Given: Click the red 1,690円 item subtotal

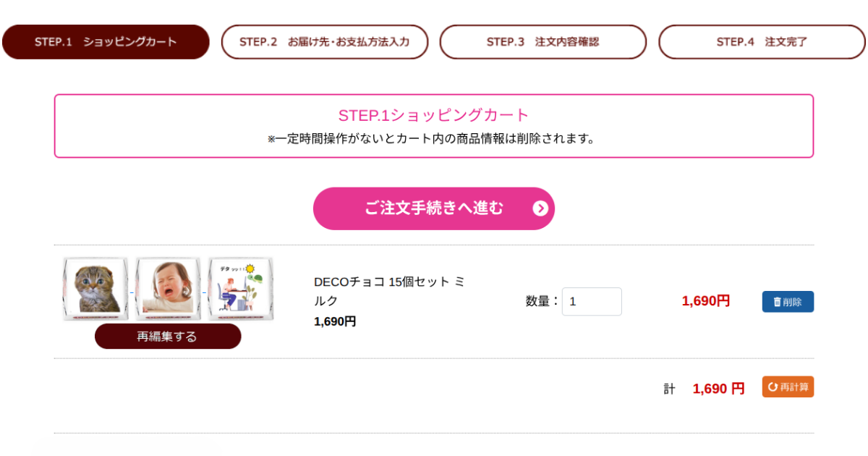Looking at the screenshot, I should coord(706,301).
